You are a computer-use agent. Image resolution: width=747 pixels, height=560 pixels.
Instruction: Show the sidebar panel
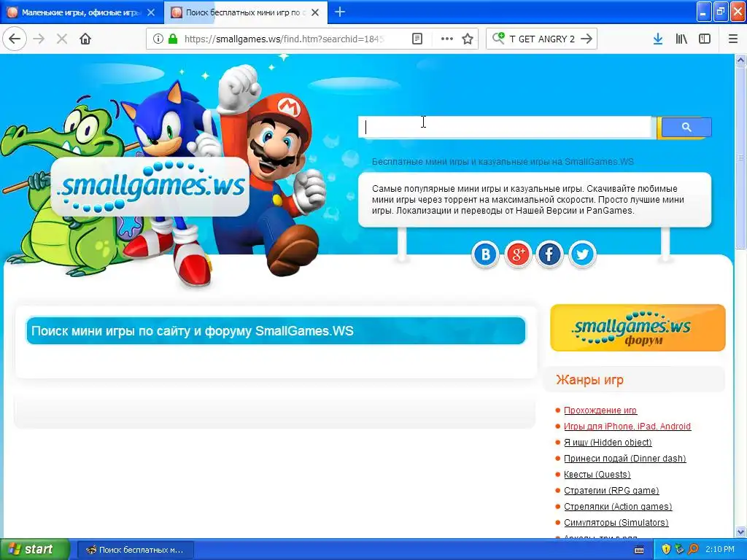tap(705, 39)
